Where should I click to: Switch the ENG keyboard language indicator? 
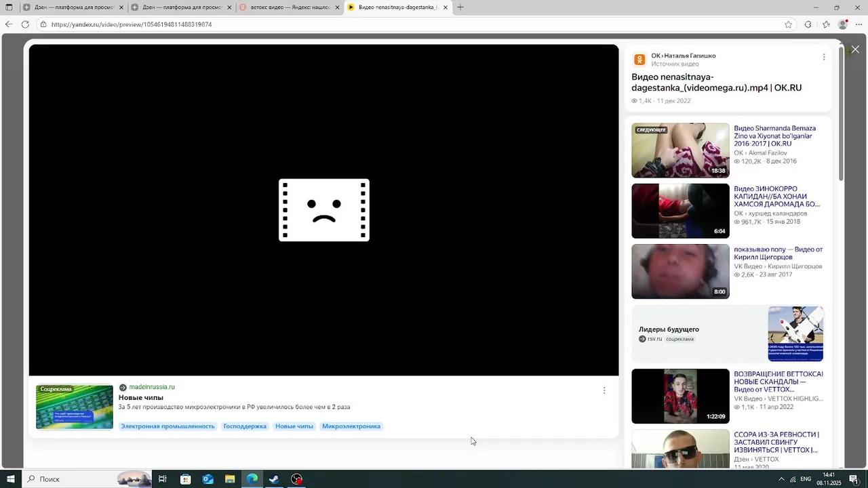point(806,479)
